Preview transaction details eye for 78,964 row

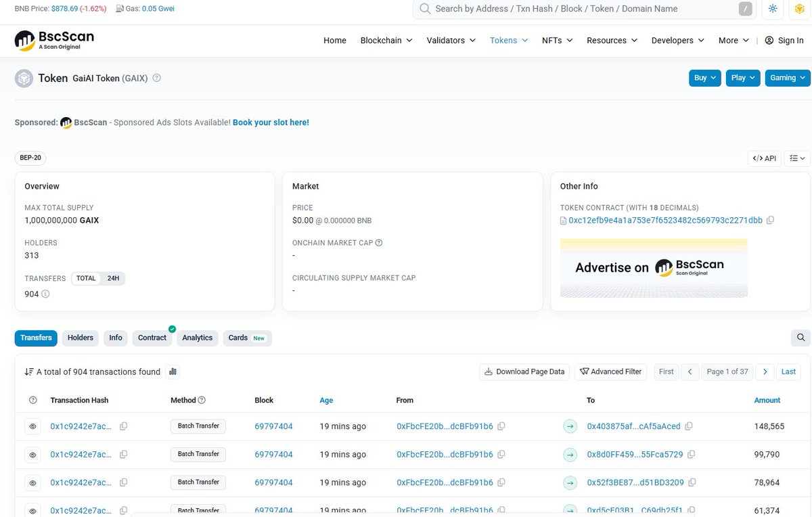point(32,482)
